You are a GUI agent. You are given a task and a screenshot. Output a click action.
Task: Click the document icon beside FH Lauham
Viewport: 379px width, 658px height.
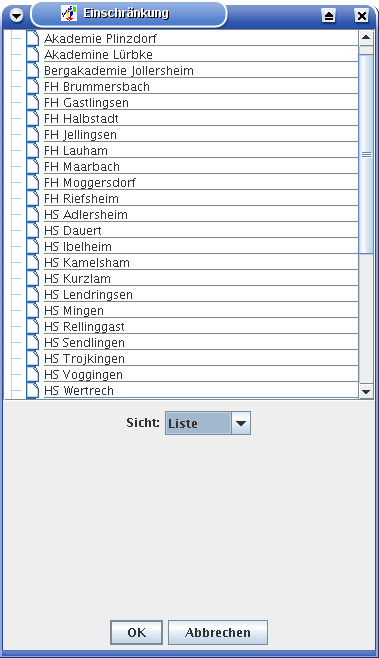[32, 150]
